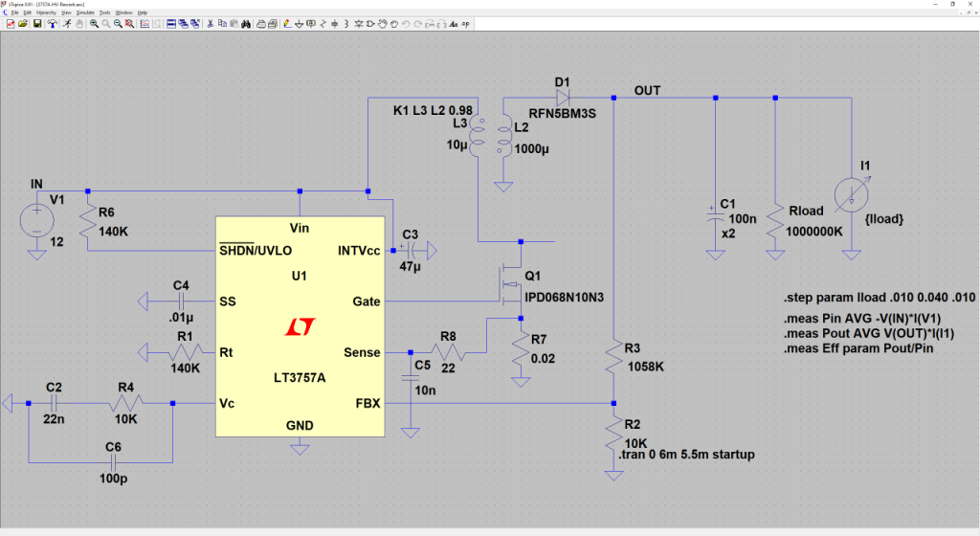Place a ground symbol
This screenshot has width=980, height=536.
300,24
